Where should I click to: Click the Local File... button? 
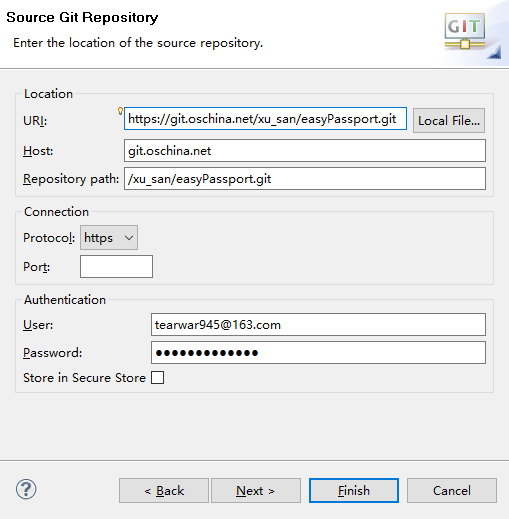[449, 120]
